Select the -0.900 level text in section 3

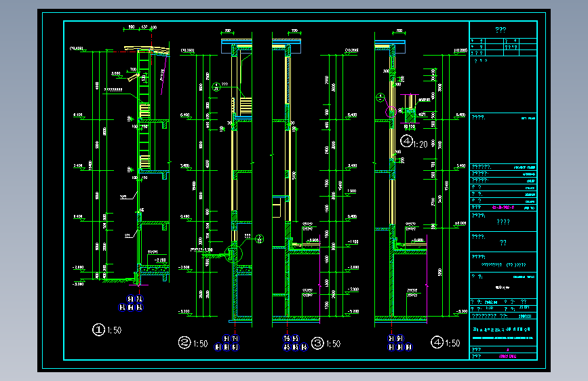313,240
